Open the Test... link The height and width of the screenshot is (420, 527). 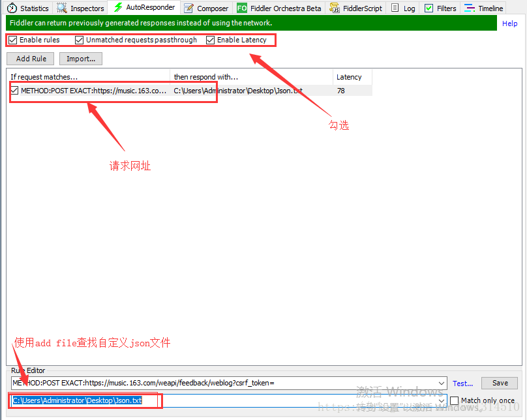(x=462, y=383)
